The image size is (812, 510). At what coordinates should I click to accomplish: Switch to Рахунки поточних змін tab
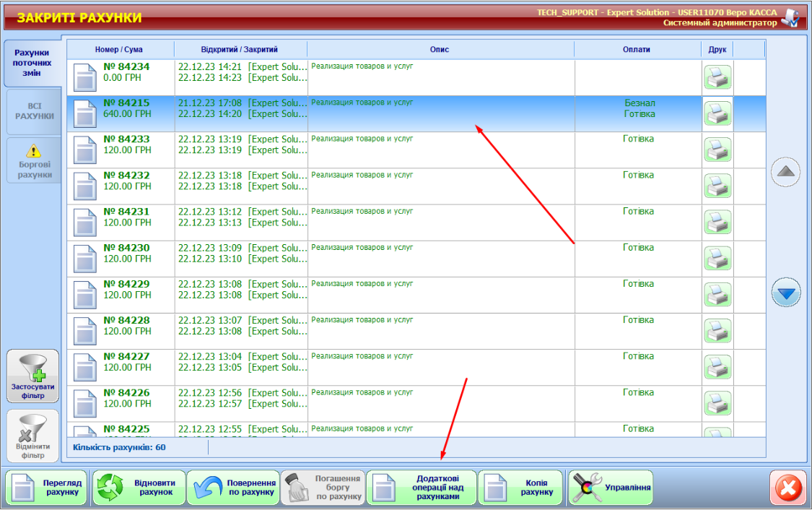coord(32,63)
